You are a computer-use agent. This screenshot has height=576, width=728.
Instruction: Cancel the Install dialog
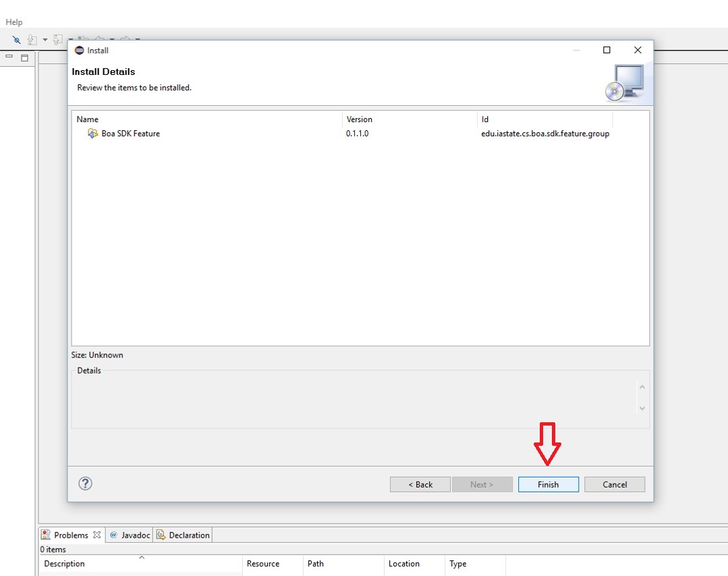[x=614, y=484]
